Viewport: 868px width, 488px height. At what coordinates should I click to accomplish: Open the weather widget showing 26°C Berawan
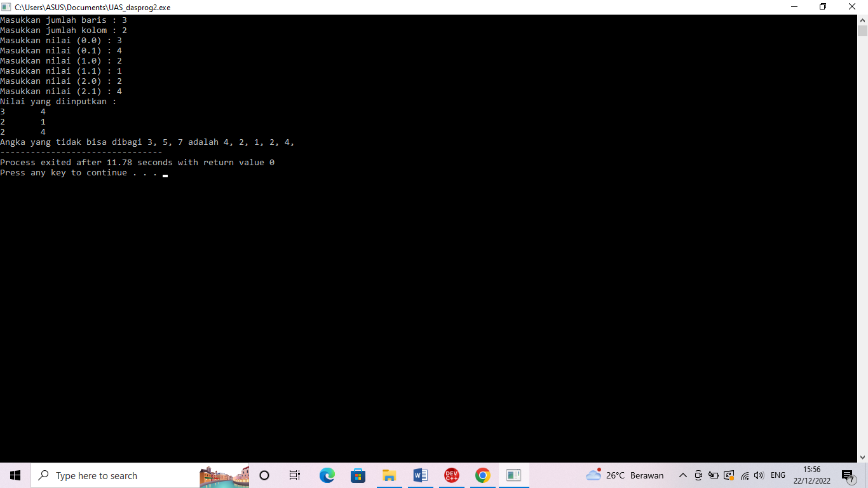coord(625,475)
